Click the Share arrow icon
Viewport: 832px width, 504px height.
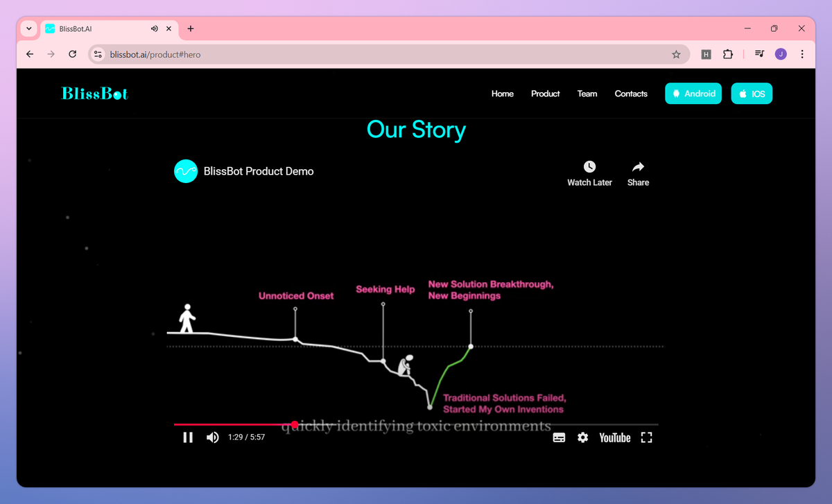coord(639,166)
